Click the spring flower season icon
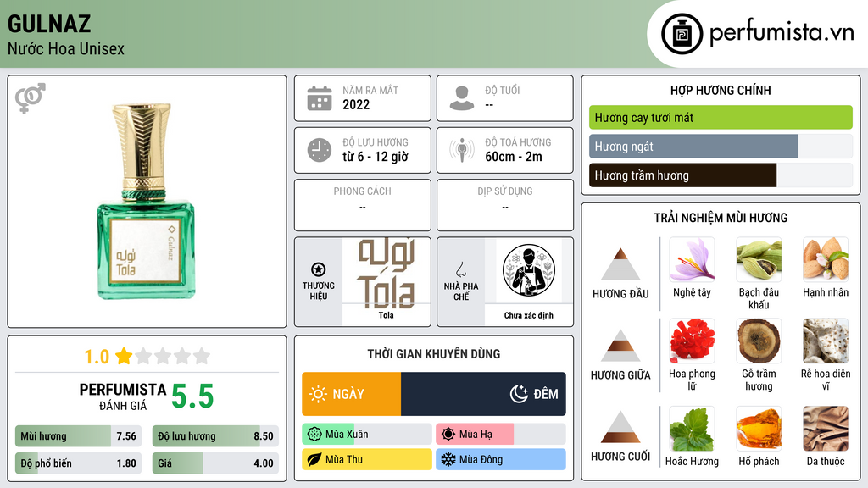The image size is (868, 488). point(314,435)
